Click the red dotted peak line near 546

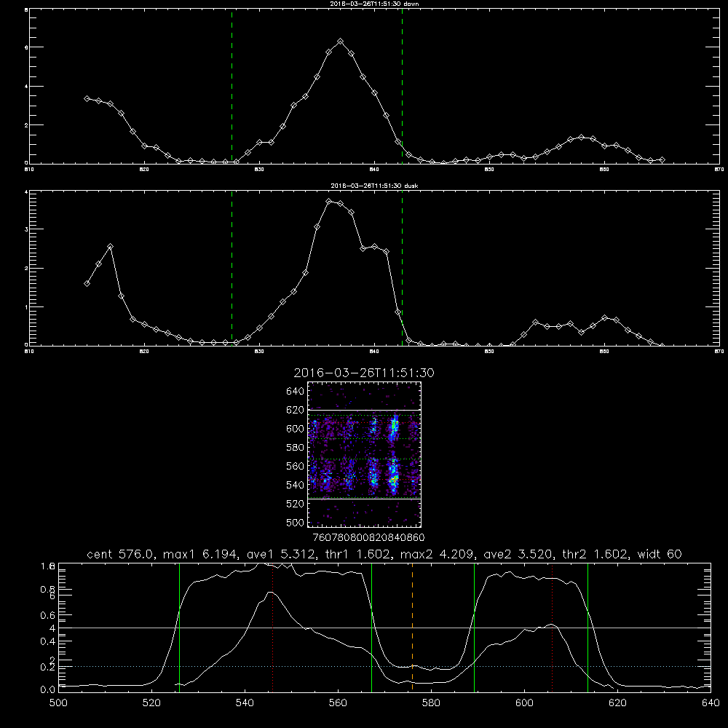click(272, 627)
